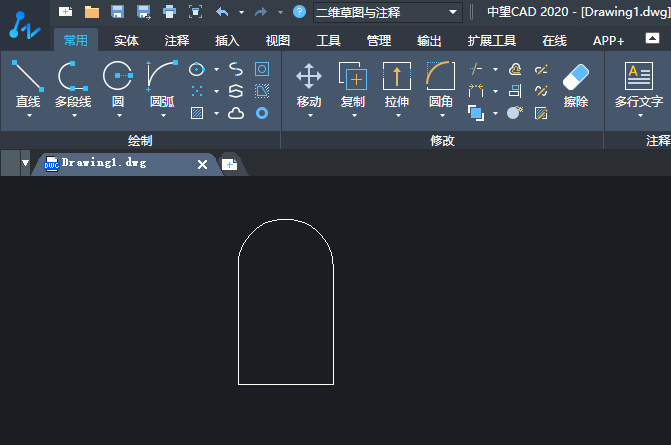
Task: Click the draw order blue square icon
Action: pyautogui.click(x=476, y=113)
